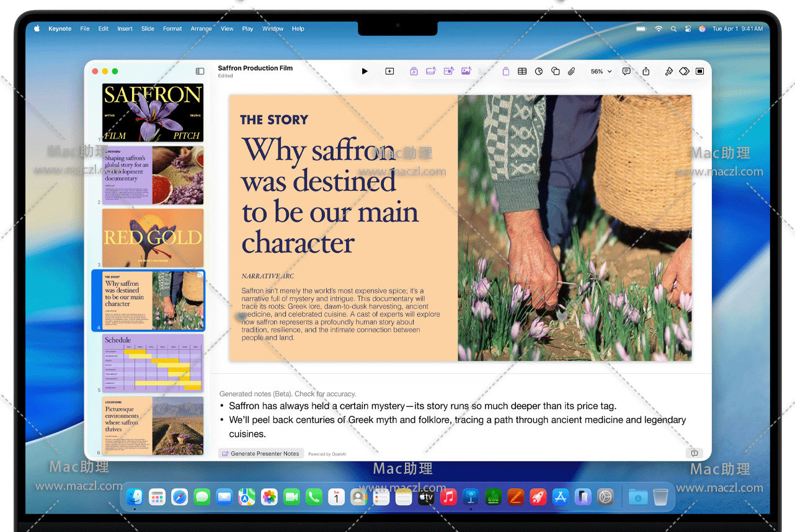Open Photos from the Dock
The width and height of the screenshot is (795, 532).
pos(269,497)
